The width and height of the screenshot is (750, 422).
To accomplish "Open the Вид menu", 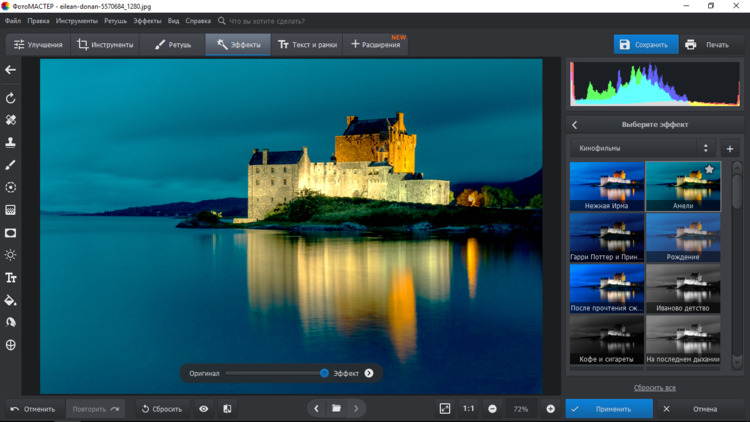I will pyautogui.click(x=173, y=21).
